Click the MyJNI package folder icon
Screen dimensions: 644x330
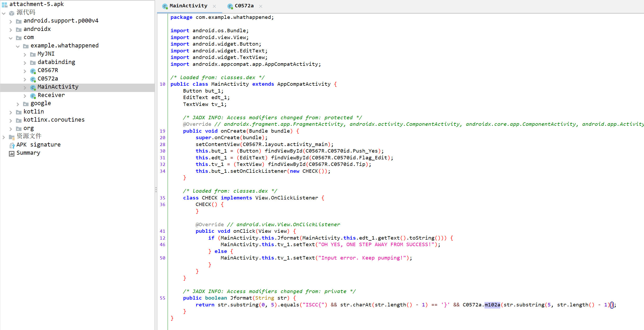pos(33,54)
